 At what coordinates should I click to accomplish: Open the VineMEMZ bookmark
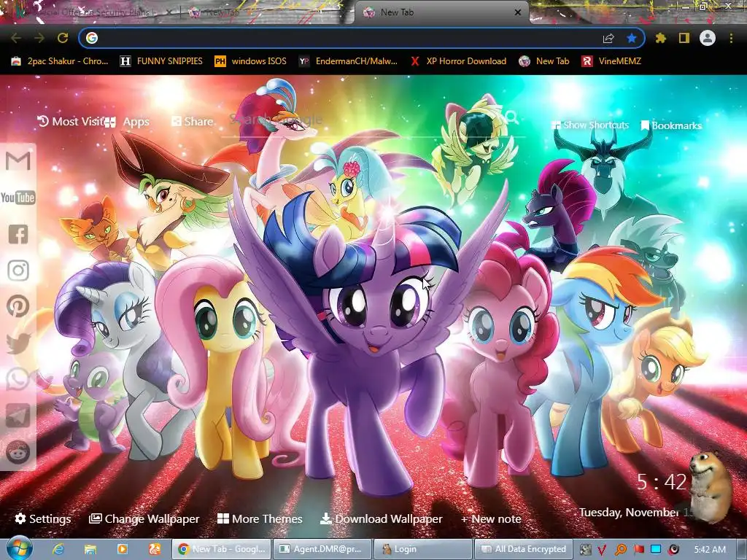pos(612,61)
